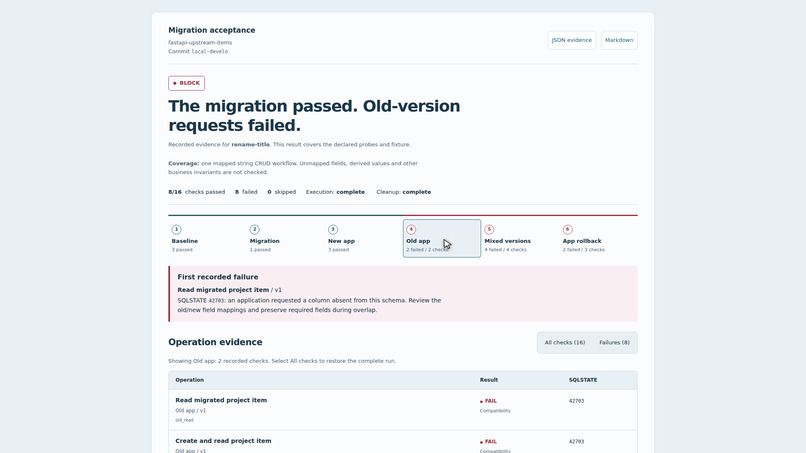This screenshot has height=453, width=806.
Task: Download the Markdown report
Action: pyautogui.click(x=619, y=40)
